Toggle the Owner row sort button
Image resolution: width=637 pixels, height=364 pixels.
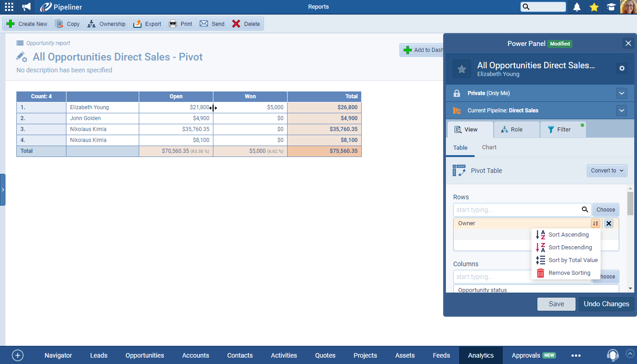pyautogui.click(x=595, y=223)
